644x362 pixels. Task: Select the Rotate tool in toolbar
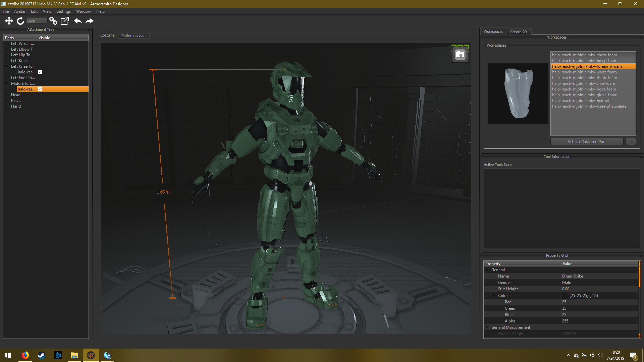(x=20, y=21)
